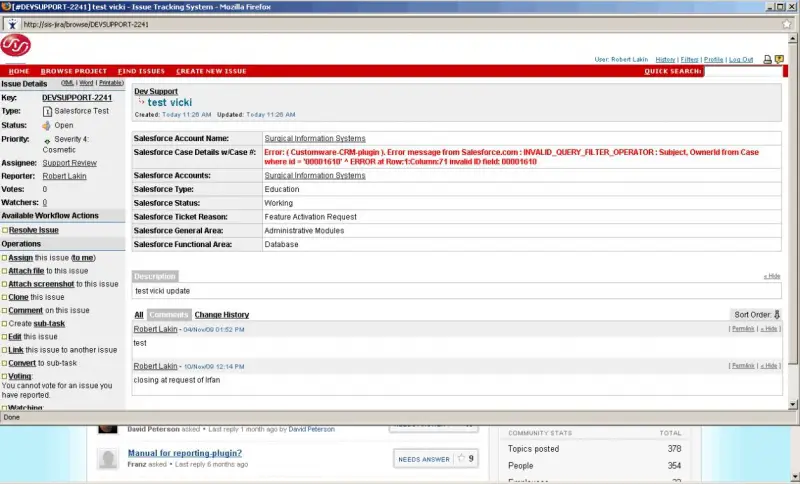Hide the Description section
This screenshot has height=484, width=800.
(x=772, y=276)
